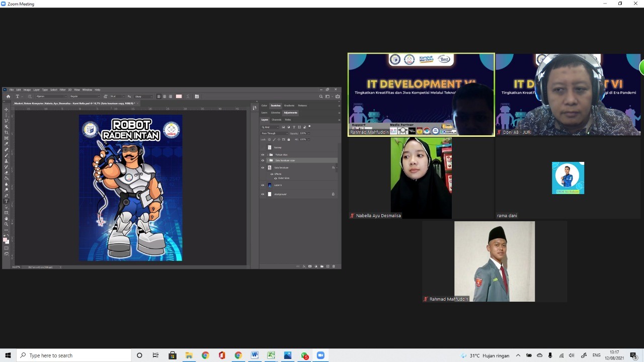Open the Color panel tab
Screen dimensions: 644x362
(x=264, y=106)
